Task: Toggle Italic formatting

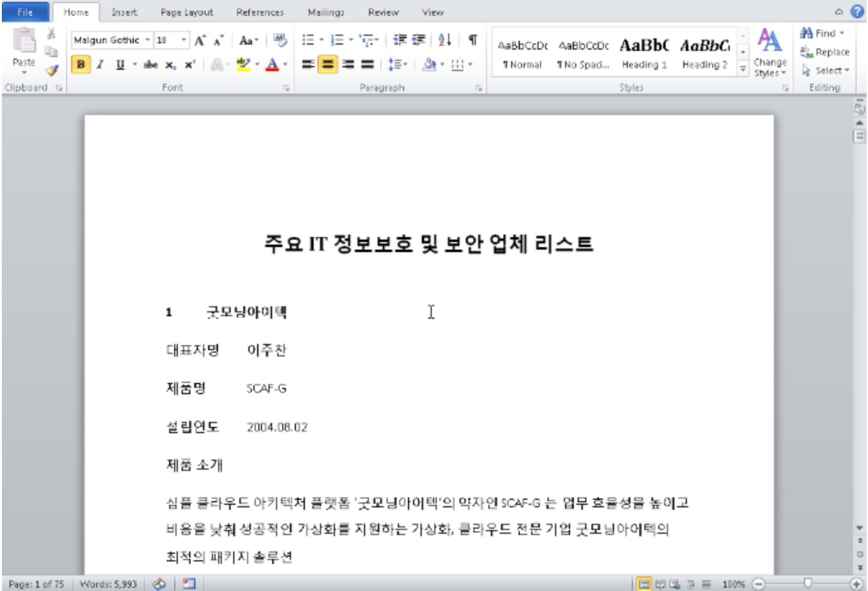Action: click(100, 64)
